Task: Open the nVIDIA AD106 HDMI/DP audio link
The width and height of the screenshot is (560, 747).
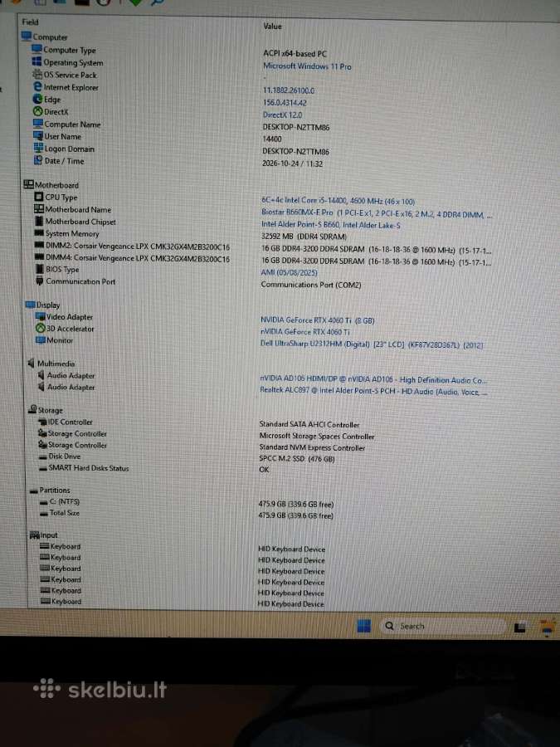Action: click(x=373, y=379)
